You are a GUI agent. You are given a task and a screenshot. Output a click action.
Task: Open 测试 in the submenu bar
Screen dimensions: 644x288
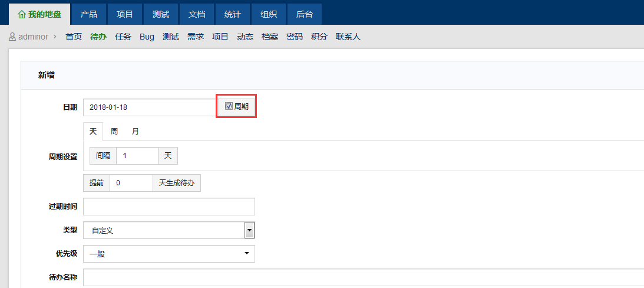point(171,37)
